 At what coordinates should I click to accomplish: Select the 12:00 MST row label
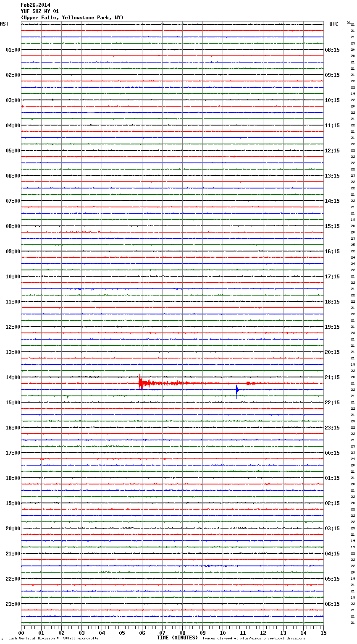coord(13,327)
